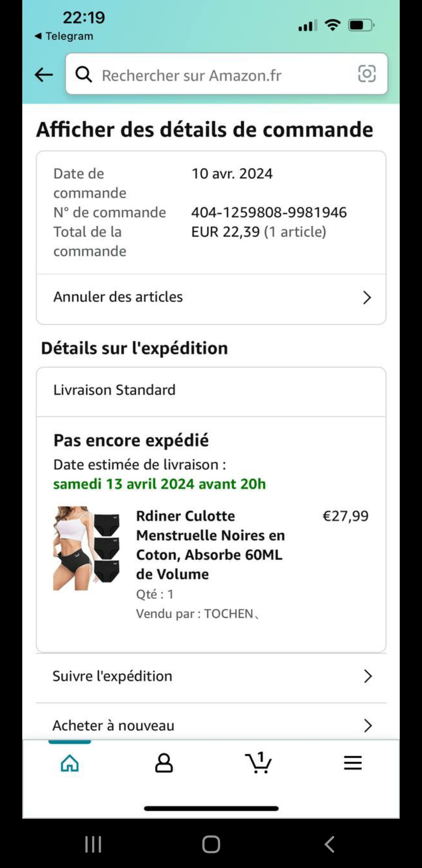The height and width of the screenshot is (868, 422).
Task: Tap the back arrow beside search bar
Action: click(x=43, y=74)
